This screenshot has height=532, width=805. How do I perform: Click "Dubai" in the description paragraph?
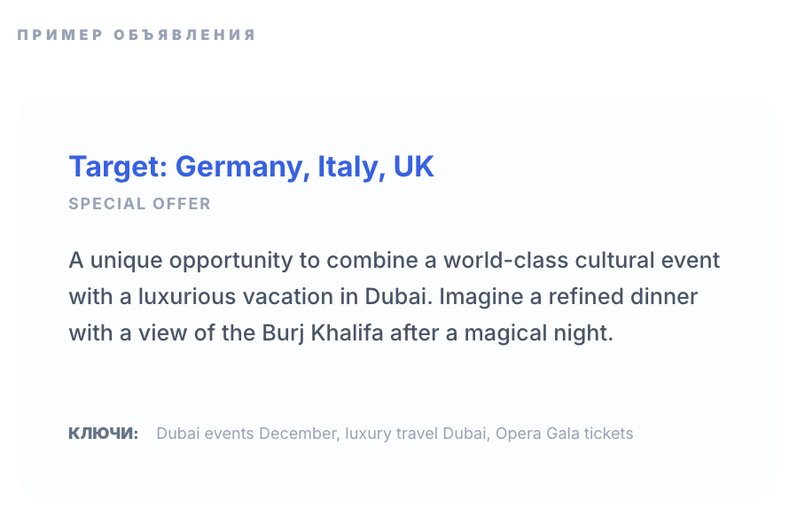[x=396, y=297]
